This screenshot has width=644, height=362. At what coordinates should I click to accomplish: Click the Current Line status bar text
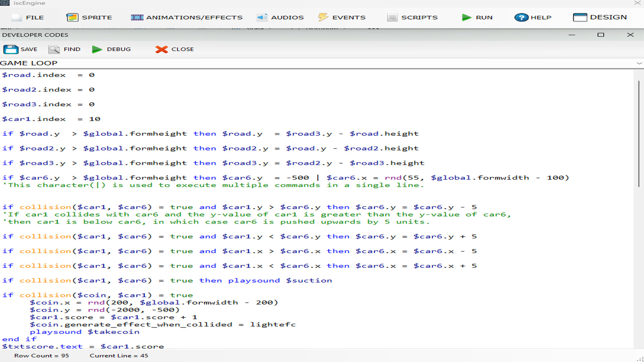[119, 355]
